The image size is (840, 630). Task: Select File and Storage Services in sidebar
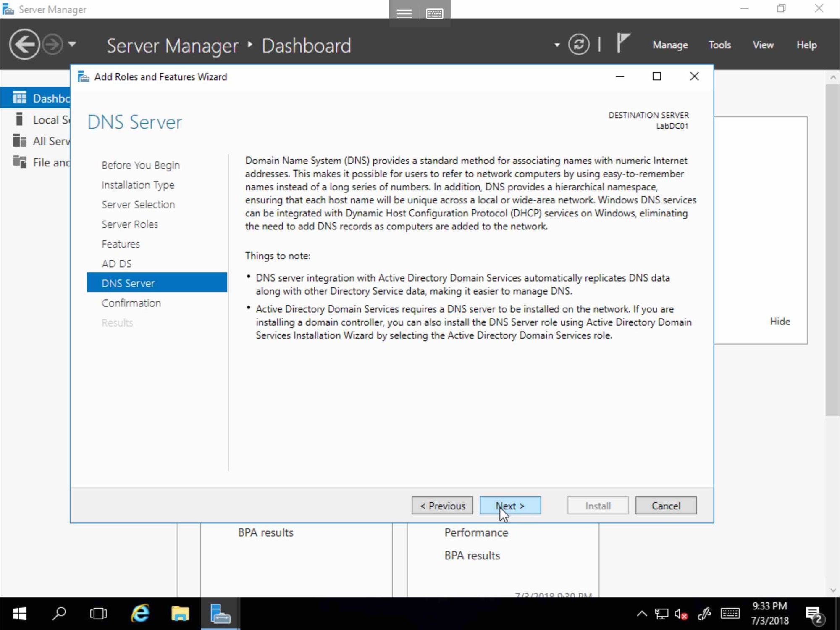pos(35,162)
